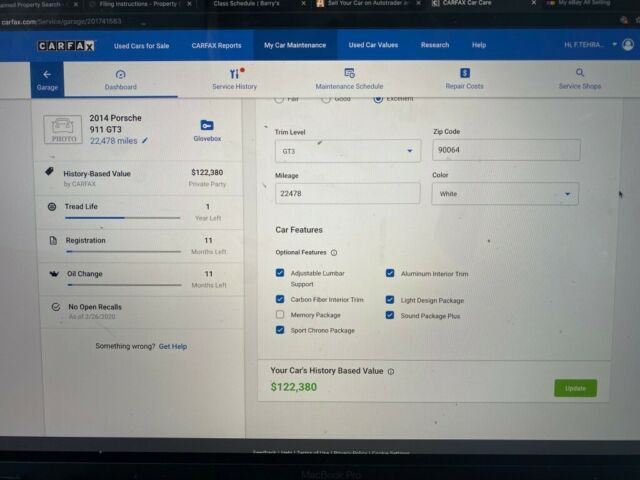Click the Mileage input field

tap(347, 193)
